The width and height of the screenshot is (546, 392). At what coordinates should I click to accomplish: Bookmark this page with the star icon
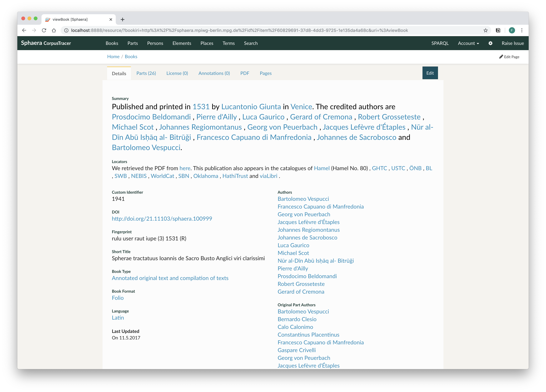[x=485, y=30]
